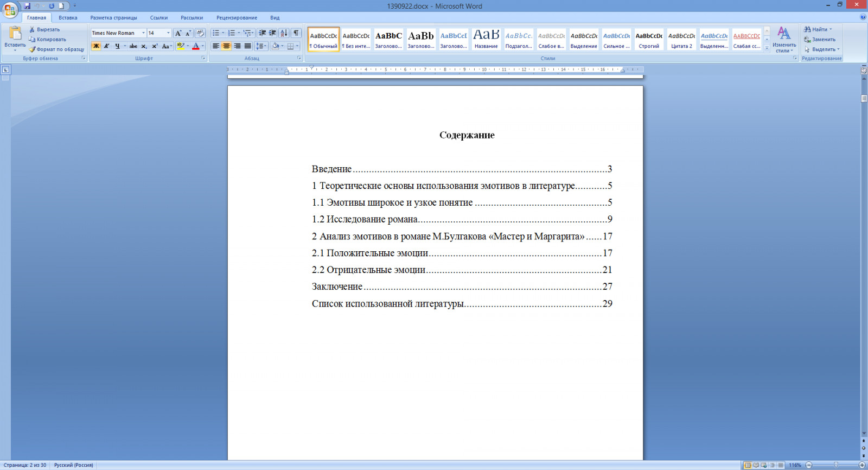Viewport: 868px width, 470px height.
Task: Toggle subscript formatting
Action: (x=144, y=46)
